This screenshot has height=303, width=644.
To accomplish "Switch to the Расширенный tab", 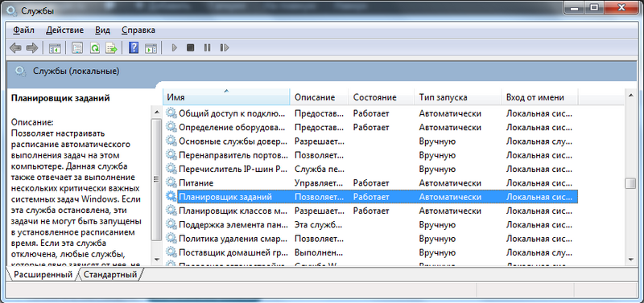I will pos(43,275).
